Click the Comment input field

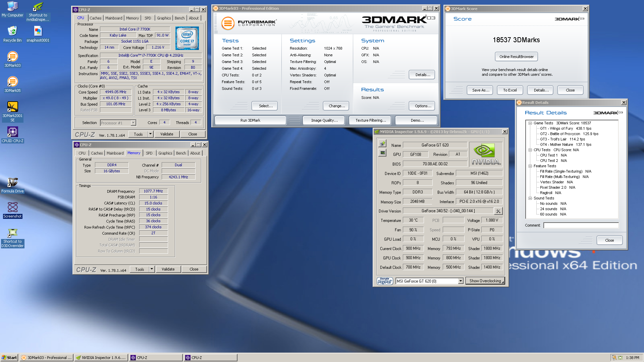[581, 225]
